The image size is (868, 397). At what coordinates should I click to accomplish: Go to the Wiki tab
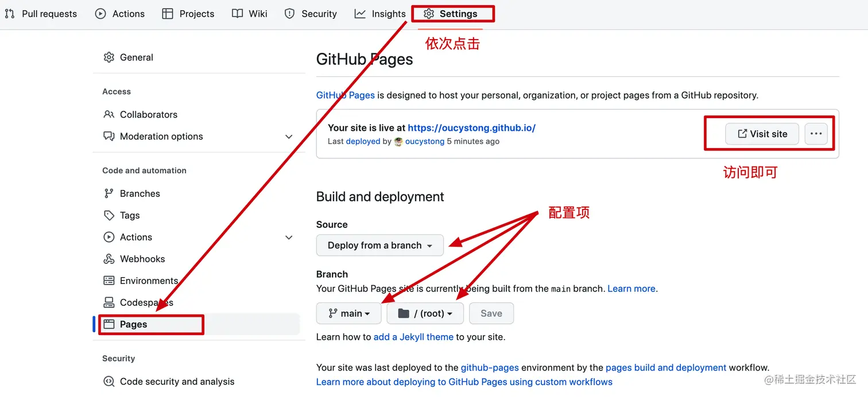(x=250, y=14)
